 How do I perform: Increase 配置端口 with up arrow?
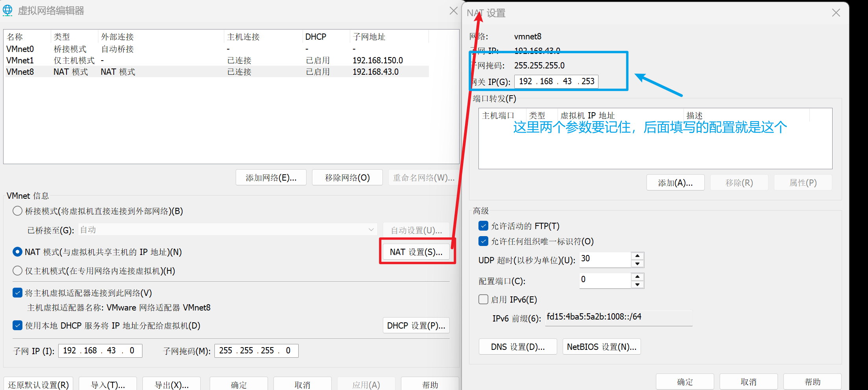point(637,277)
